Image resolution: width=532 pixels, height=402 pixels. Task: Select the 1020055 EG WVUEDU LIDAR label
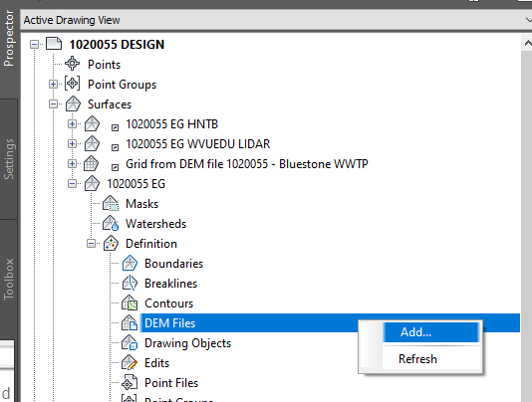pos(198,144)
